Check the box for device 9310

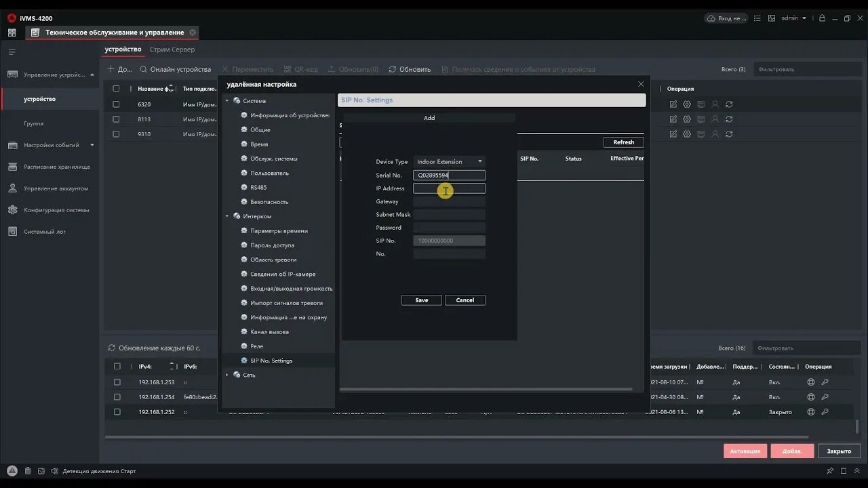116,134
